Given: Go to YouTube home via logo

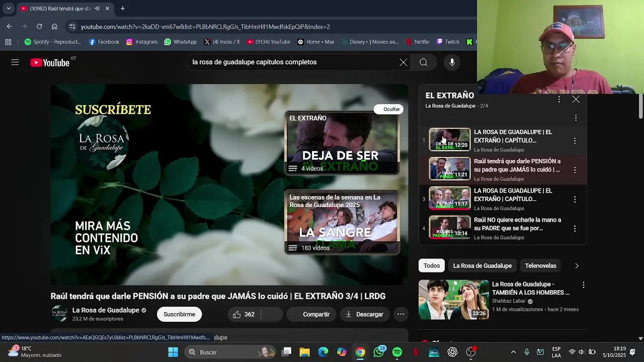Looking at the screenshot, I should point(49,63).
